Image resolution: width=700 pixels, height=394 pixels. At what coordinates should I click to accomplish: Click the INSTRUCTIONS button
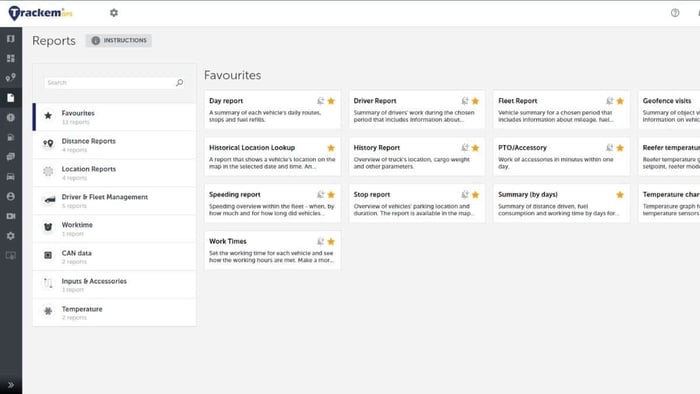tap(119, 40)
